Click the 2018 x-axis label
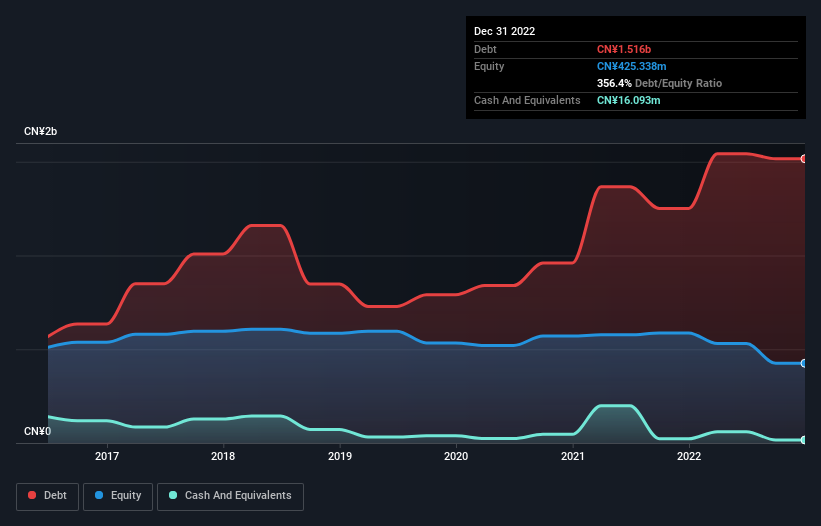Image resolution: width=821 pixels, height=526 pixels. click(x=223, y=456)
